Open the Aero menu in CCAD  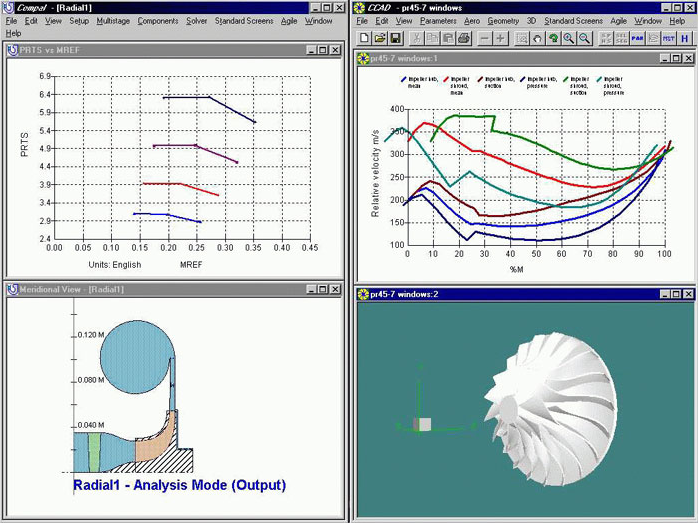point(472,21)
